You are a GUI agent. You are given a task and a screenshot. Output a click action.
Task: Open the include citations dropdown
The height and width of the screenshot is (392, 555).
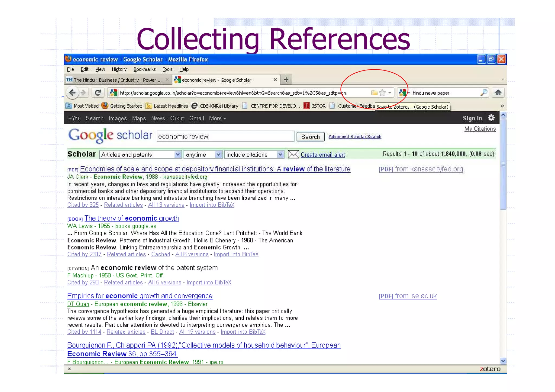coord(254,154)
